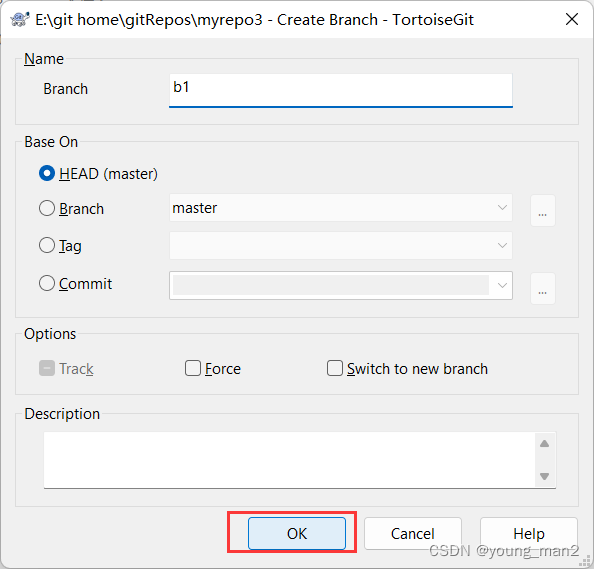Close the Create Branch dialog
Screen dimensions: 594x569
(x=572, y=19)
